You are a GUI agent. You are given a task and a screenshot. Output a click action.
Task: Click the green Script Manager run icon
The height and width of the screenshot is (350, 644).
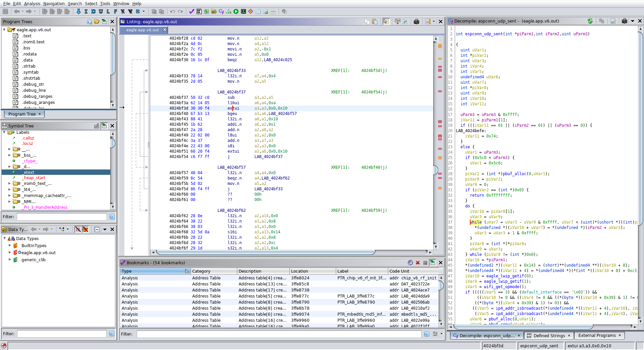(236, 11)
